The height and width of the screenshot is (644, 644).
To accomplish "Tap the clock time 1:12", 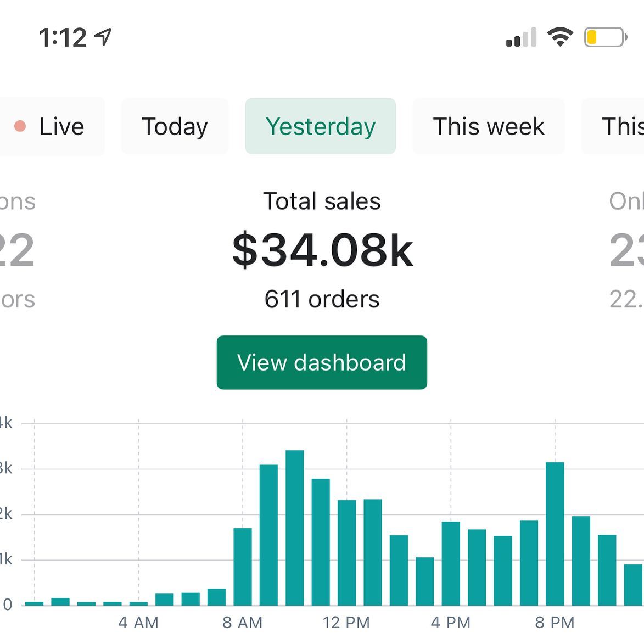I will point(63,38).
